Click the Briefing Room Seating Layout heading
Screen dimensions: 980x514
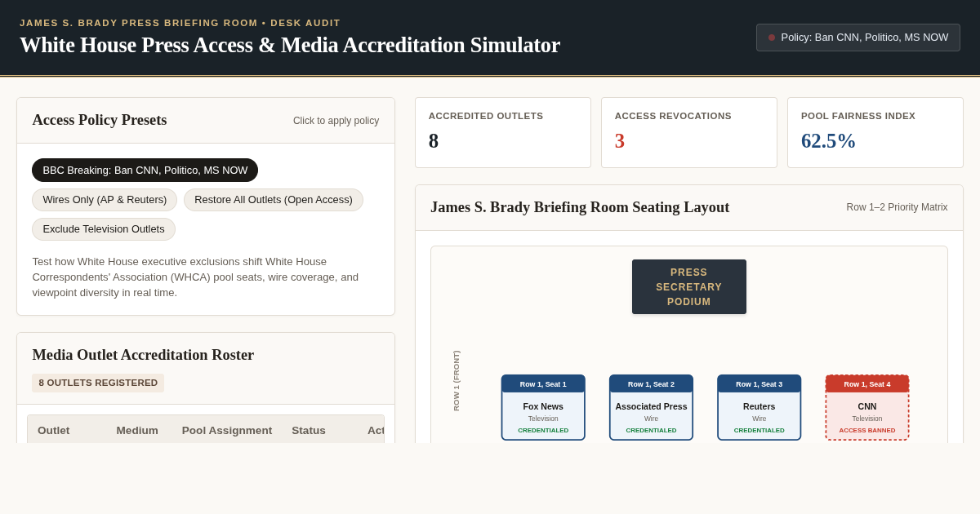[580, 207]
